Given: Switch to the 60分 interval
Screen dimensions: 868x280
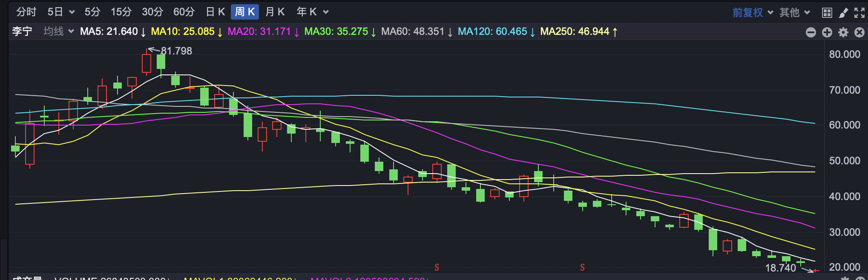Looking at the screenshot, I should click(184, 12).
